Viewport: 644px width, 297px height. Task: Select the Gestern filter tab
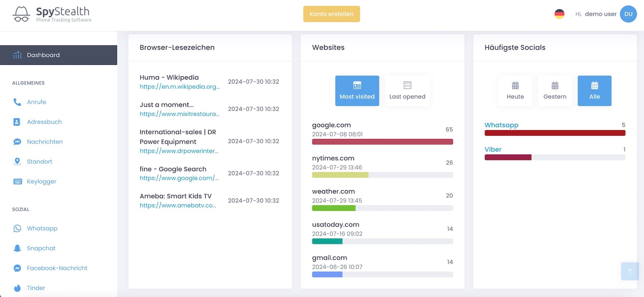(x=555, y=91)
